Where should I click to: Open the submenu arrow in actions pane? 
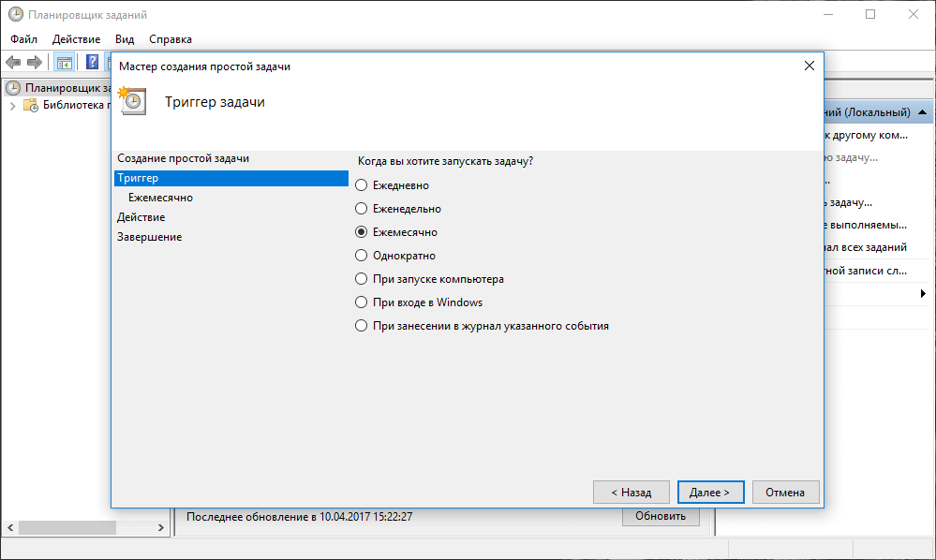(924, 294)
